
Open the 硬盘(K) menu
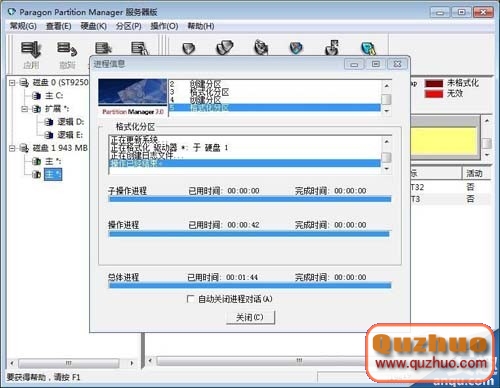click(x=93, y=26)
